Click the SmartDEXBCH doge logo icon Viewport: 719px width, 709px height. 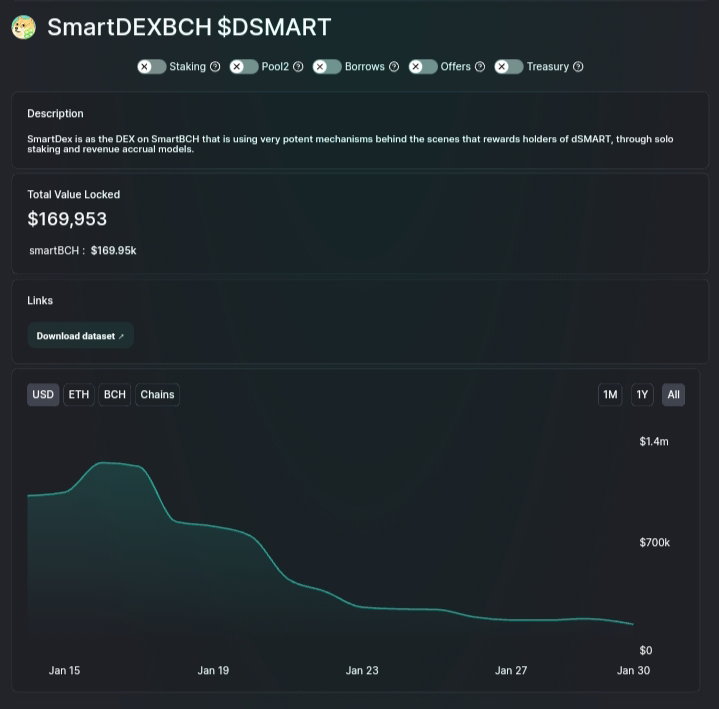pos(23,27)
